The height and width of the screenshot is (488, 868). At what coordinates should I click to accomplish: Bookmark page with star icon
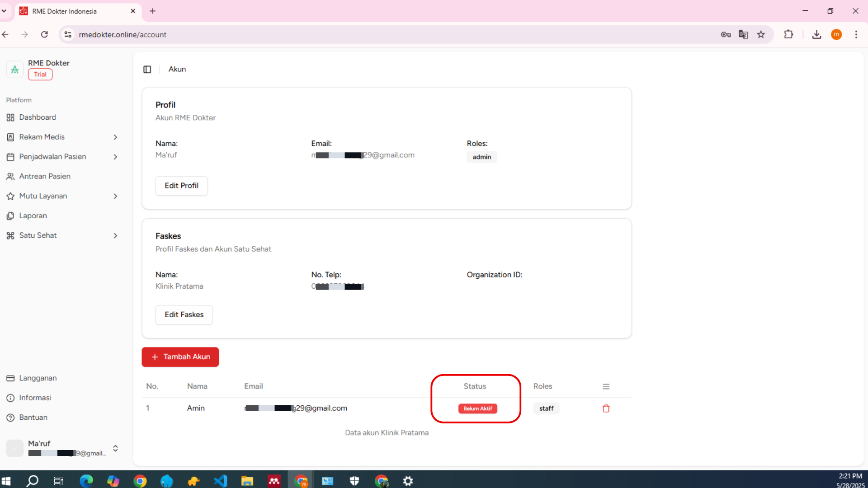coord(761,34)
